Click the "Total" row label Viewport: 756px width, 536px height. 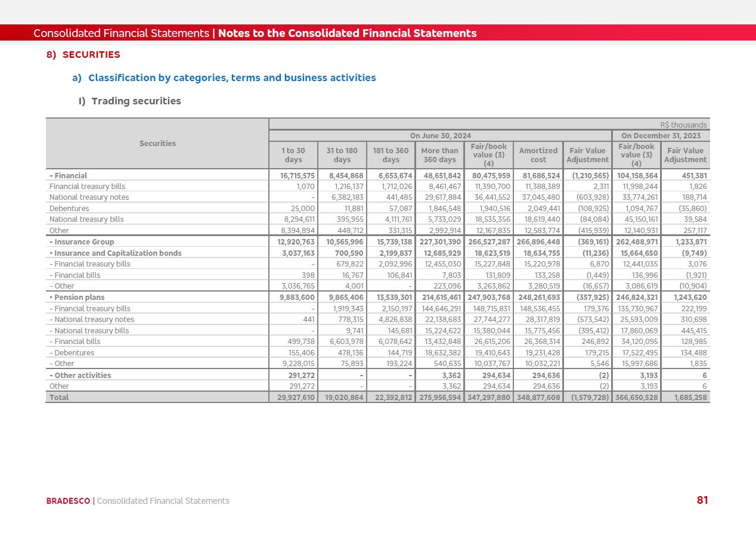click(59, 398)
